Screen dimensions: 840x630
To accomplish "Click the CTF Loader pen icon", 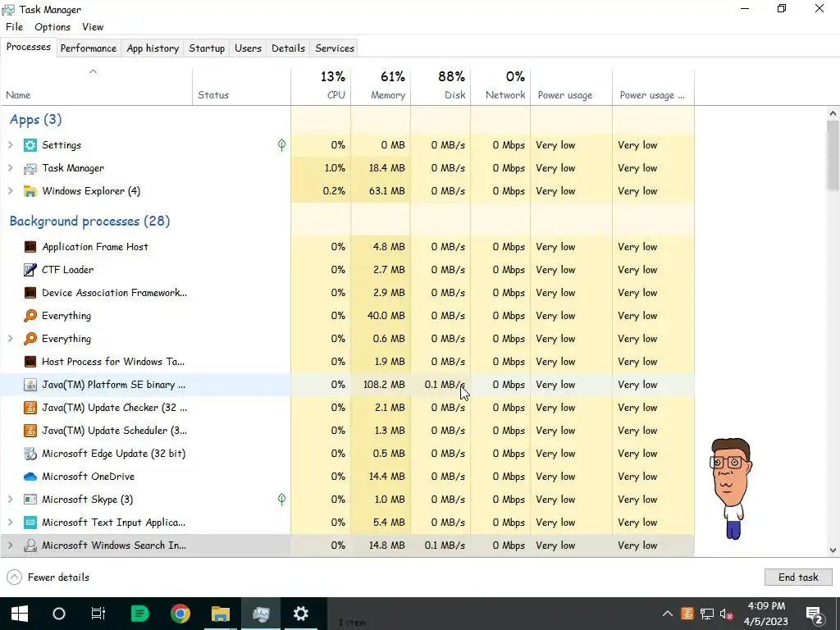I will [30, 269].
